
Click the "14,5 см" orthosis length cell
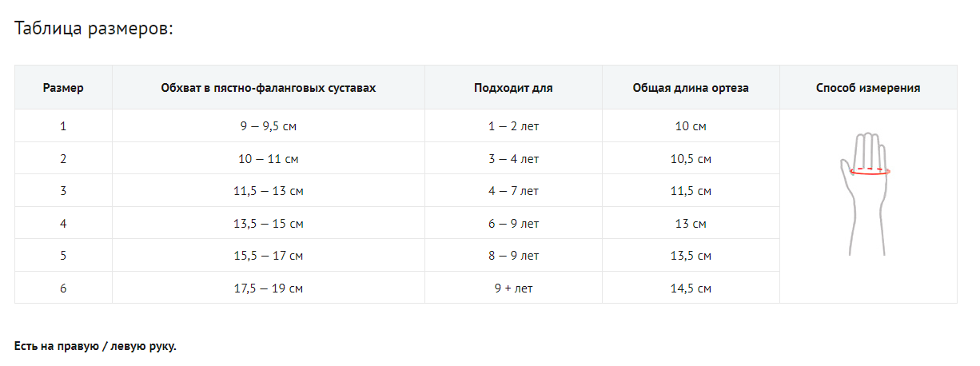pyautogui.click(x=691, y=288)
